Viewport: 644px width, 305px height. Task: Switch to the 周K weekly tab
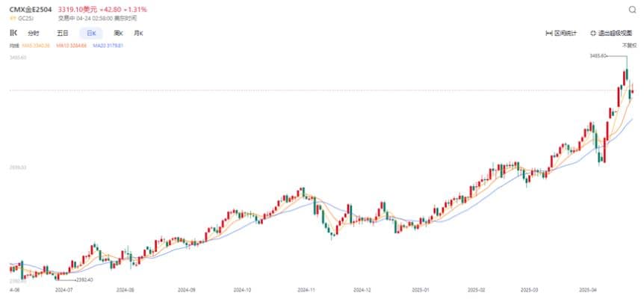point(118,33)
